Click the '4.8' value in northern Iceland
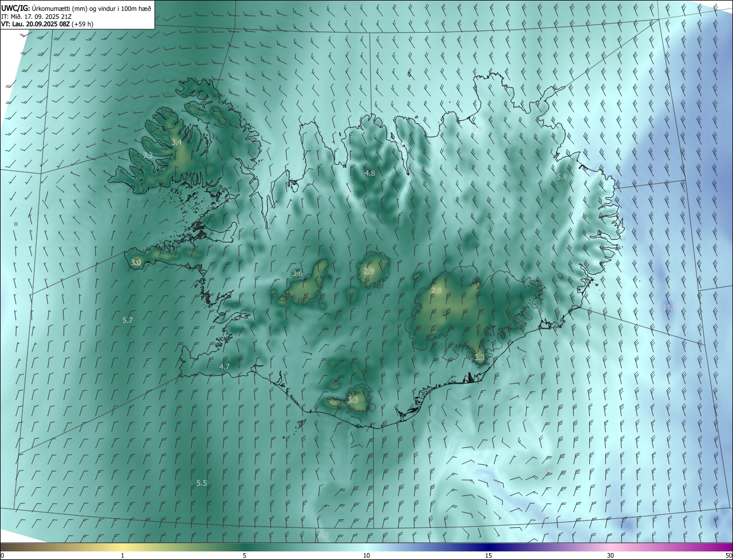This screenshot has width=733, height=560. pos(369,173)
